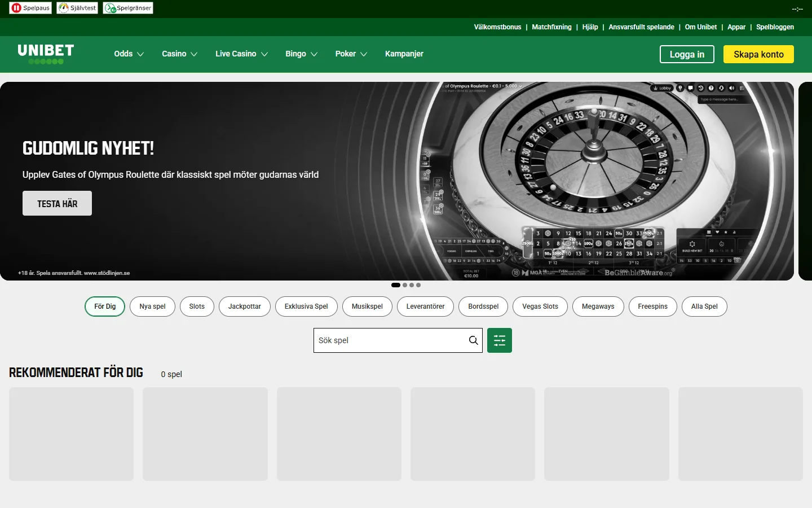812x508 pixels.
Task: Select the Vegas Slots category tab
Action: 540,306
